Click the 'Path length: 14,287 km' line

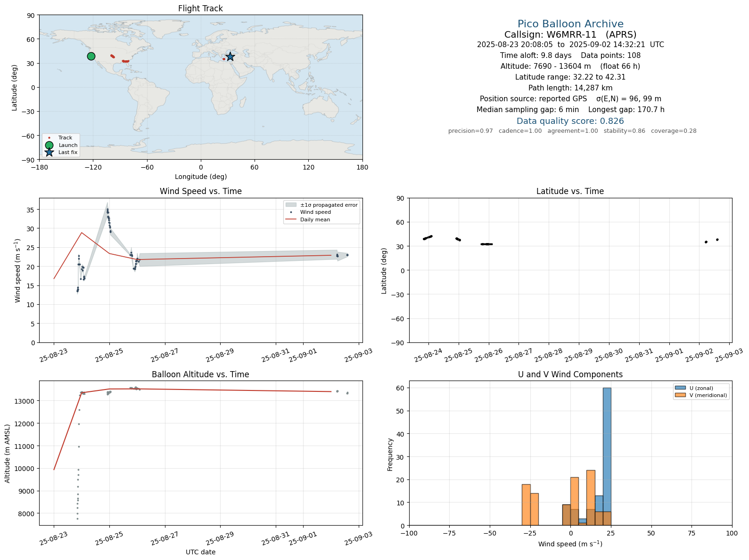point(570,88)
